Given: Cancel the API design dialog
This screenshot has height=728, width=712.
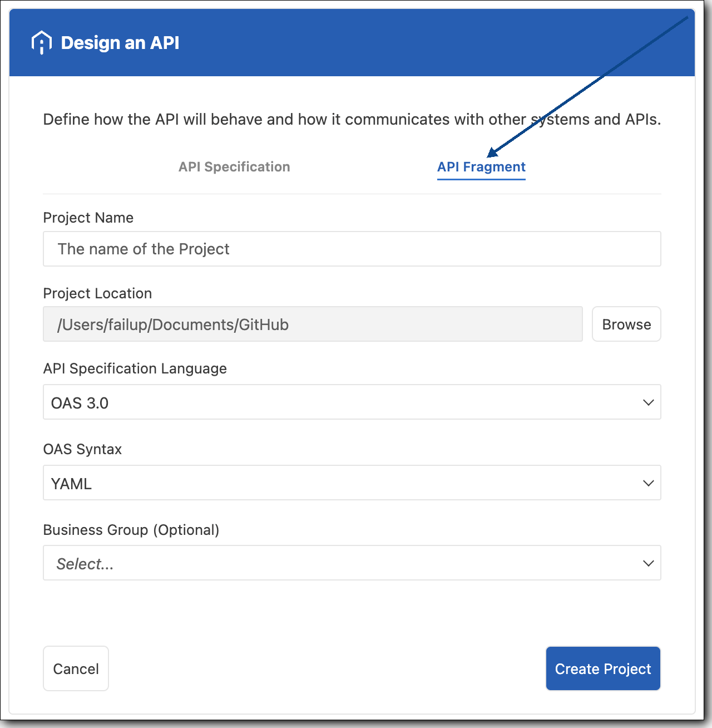Looking at the screenshot, I should 76,668.
